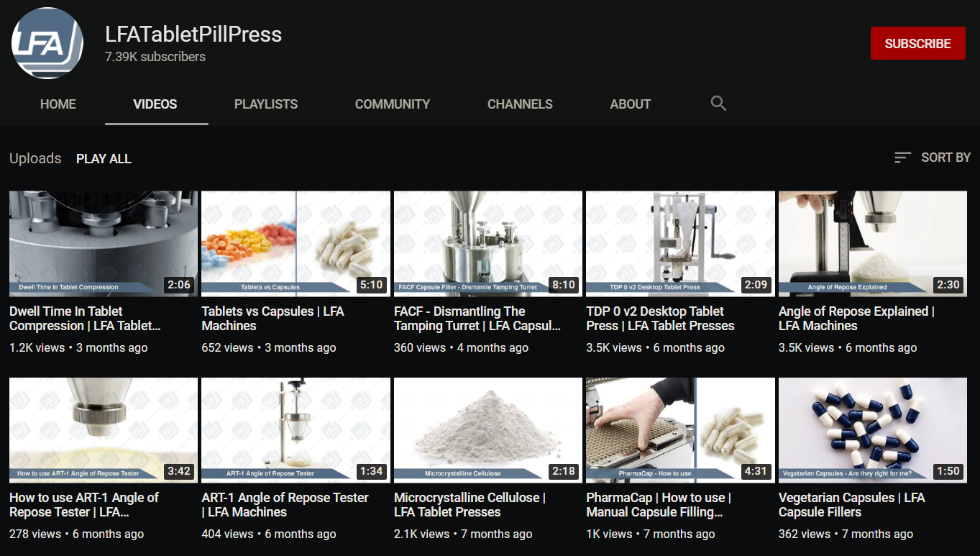Open the Microcrystalline Cellulose thumbnail
Viewport: 980px width, 556px height.
488,430
